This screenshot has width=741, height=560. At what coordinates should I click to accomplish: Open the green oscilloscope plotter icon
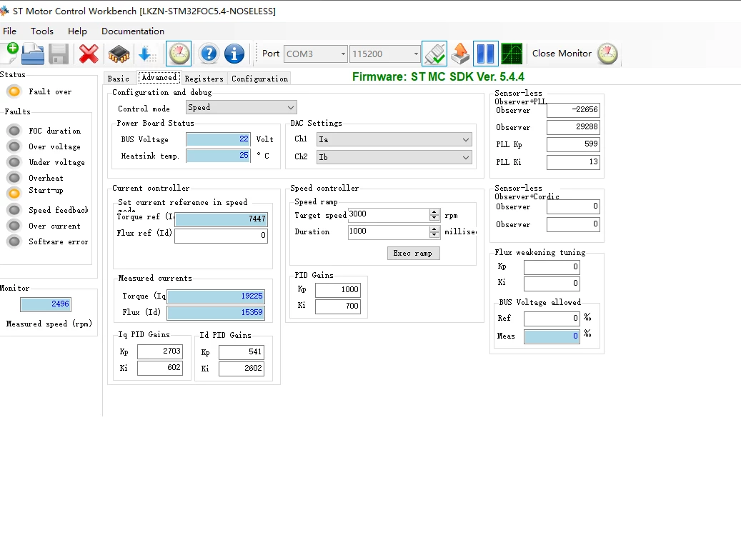coord(512,54)
